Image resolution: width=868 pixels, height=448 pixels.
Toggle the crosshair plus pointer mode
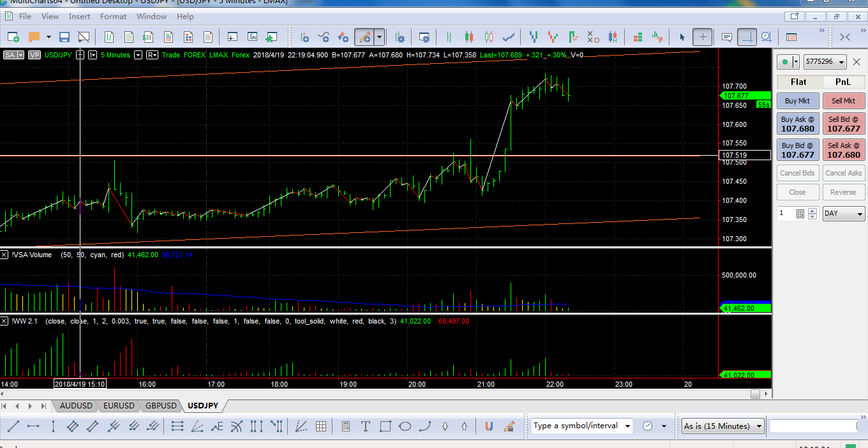coord(703,37)
